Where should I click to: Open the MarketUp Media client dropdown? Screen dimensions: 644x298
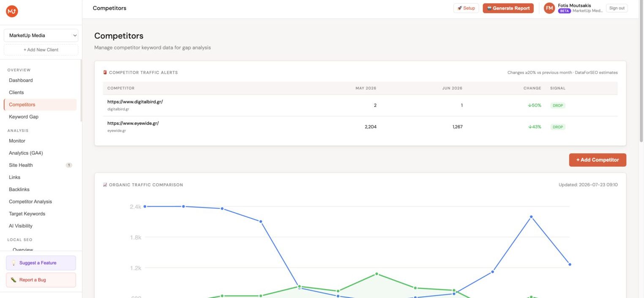click(x=41, y=35)
